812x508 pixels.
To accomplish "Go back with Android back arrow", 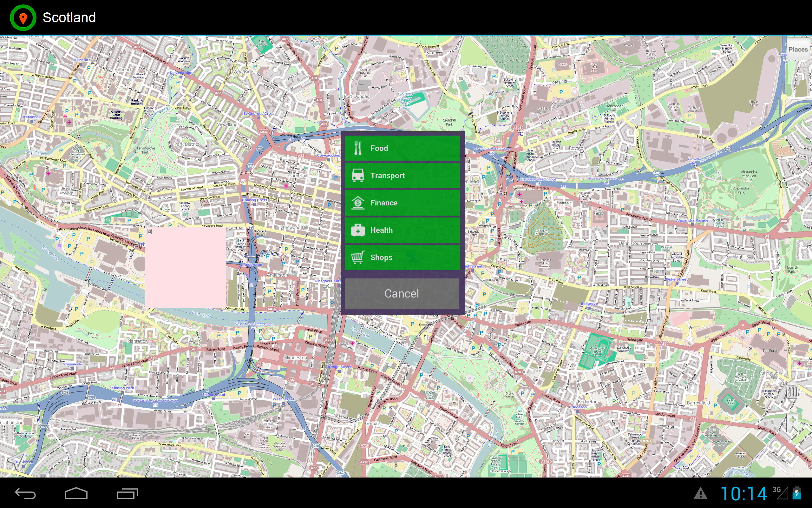I will [25, 493].
